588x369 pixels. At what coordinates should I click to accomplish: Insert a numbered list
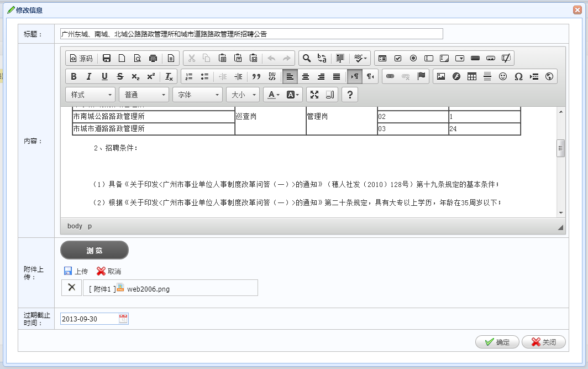tap(189, 76)
